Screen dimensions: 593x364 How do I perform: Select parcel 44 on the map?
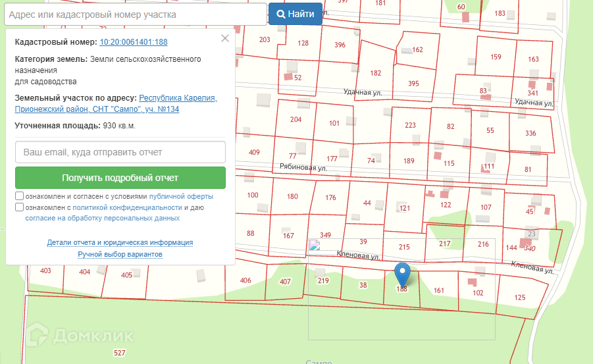[367, 203]
